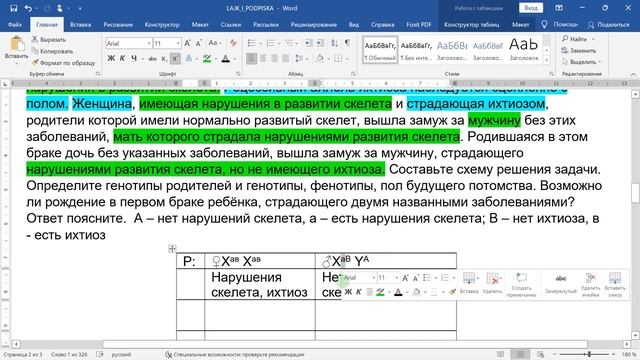
Task: Paste from clipboard with Вставить button
Action: 16,51
